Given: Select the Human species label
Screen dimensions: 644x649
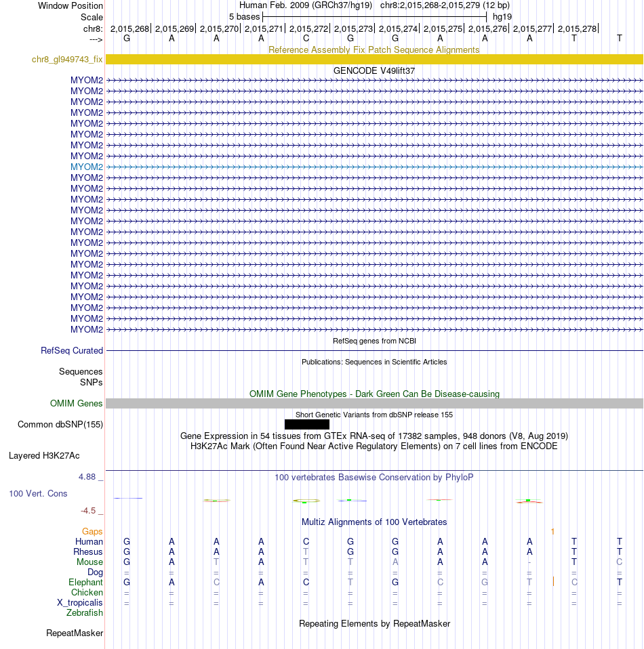Looking at the screenshot, I should (x=89, y=541).
